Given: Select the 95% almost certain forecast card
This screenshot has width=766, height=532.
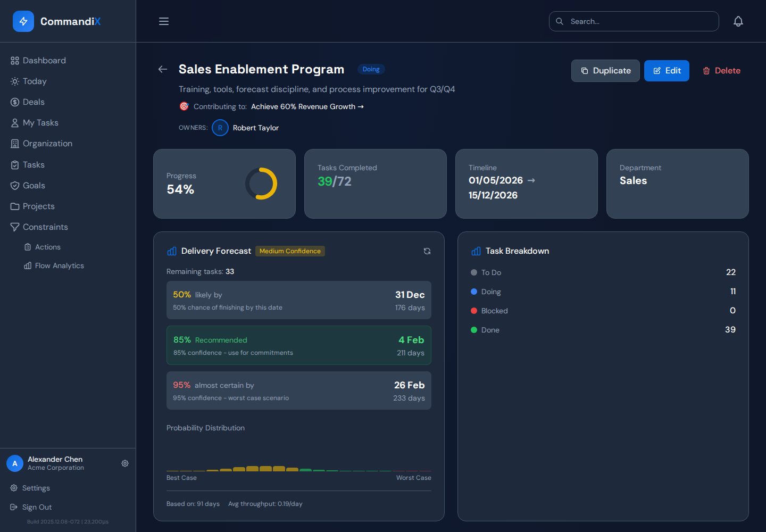Looking at the screenshot, I should point(299,390).
